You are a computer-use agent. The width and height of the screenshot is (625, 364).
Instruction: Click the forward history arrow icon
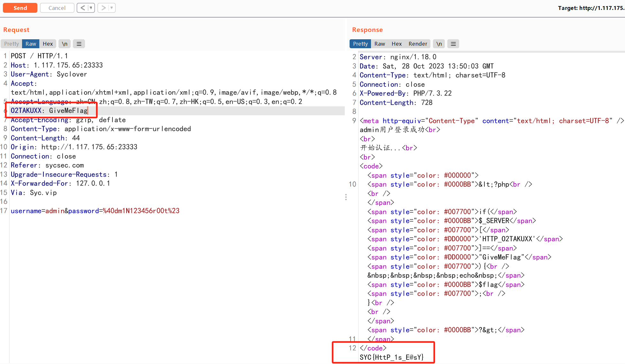[x=103, y=8]
